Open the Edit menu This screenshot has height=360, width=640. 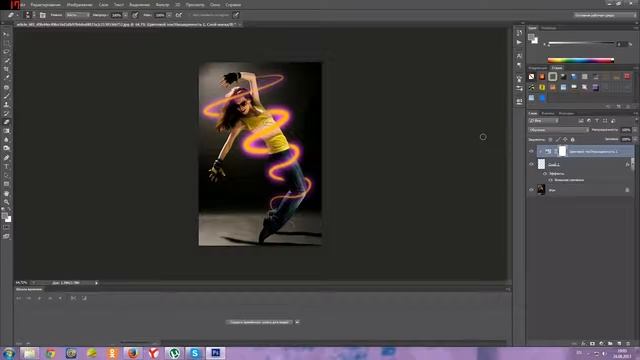(46, 5)
